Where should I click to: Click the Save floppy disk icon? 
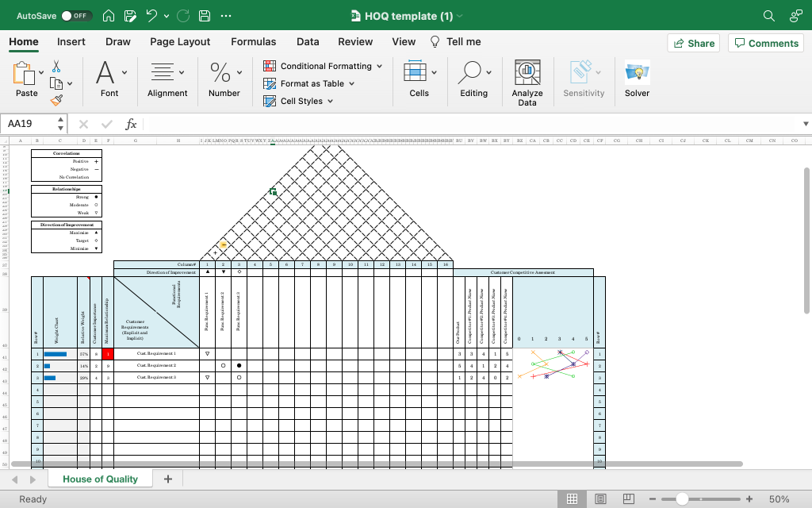[205, 16]
